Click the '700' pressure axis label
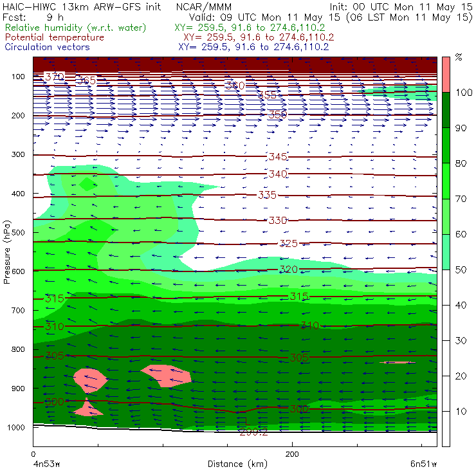This screenshot has height=476, width=476. click(18, 310)
